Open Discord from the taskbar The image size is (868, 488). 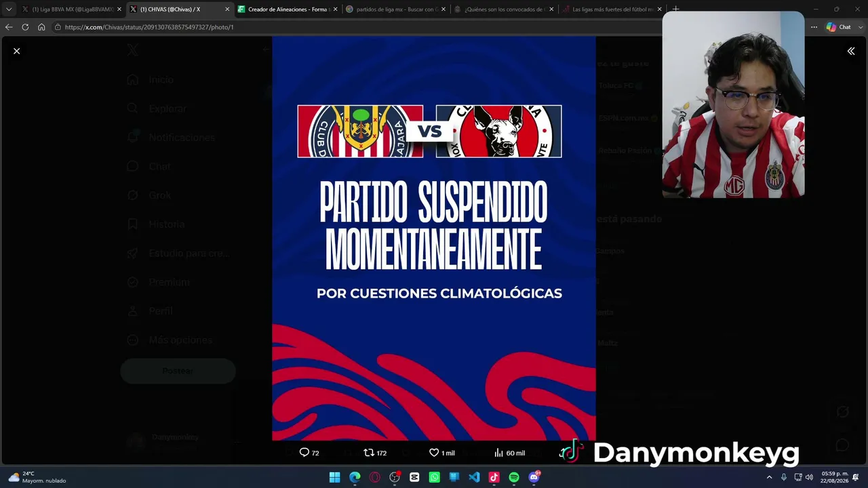coord(534,477)
